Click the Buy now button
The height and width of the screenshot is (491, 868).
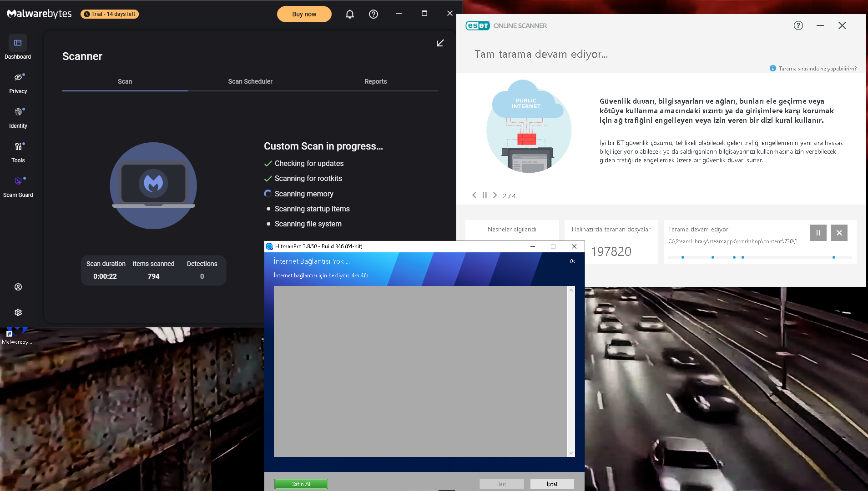click(x=304, y=14)
